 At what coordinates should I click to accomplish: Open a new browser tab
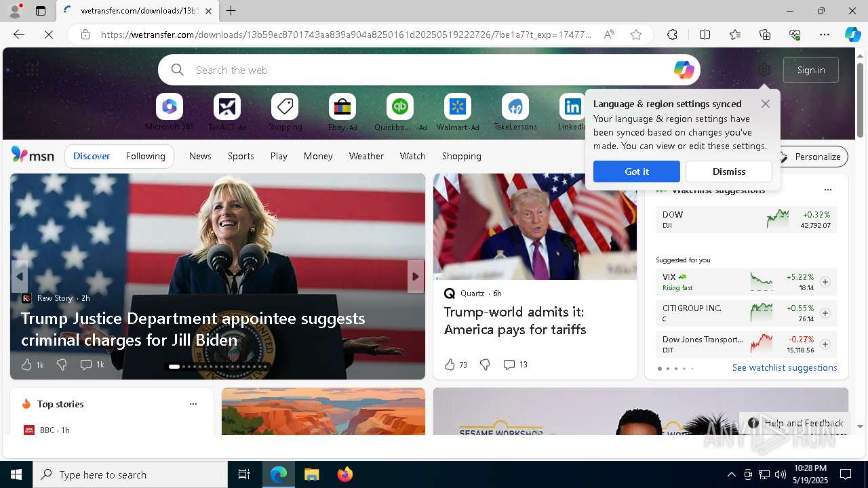[x=231, y=11]
